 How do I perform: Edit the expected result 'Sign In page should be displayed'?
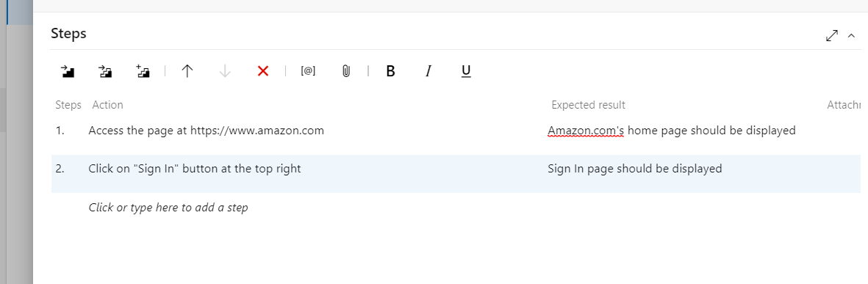(x=635, y=169)
